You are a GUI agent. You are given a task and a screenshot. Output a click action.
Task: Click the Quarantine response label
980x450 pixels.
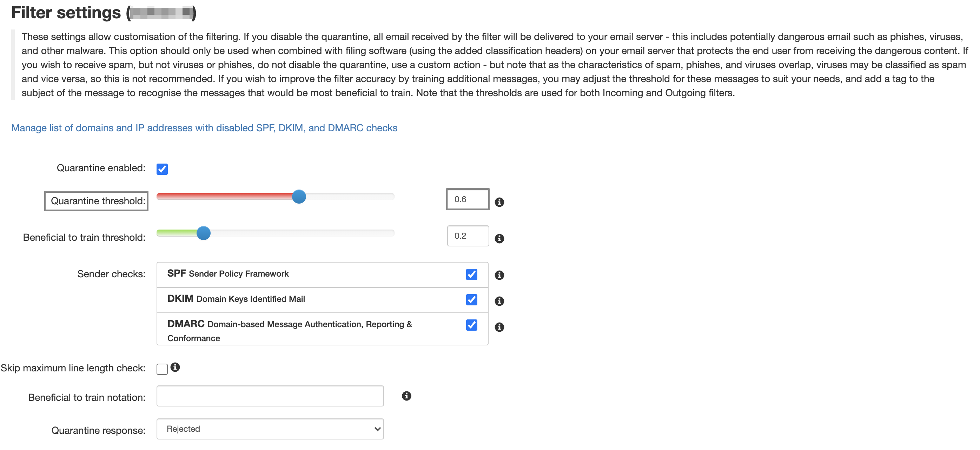[99, 431]
